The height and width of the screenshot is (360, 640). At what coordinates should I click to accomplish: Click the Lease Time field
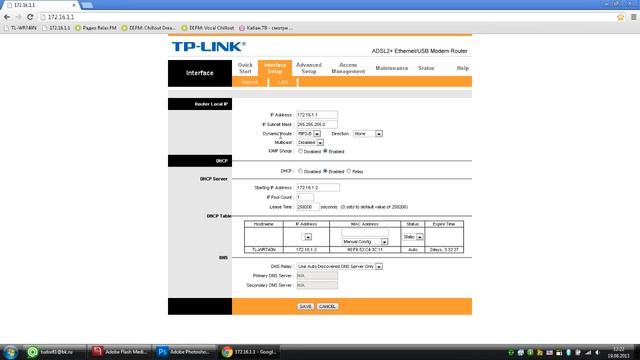[307, 207]
